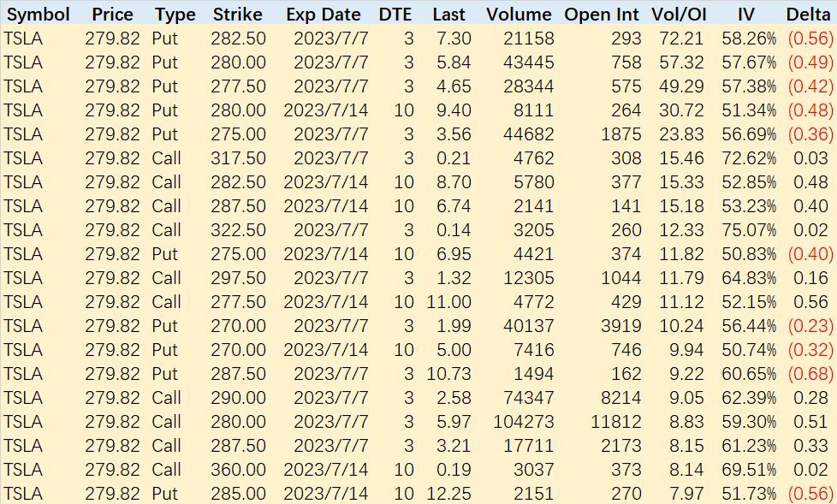Click the Price column header
This screenshot has width=837, height=504.
coord(112,15)
